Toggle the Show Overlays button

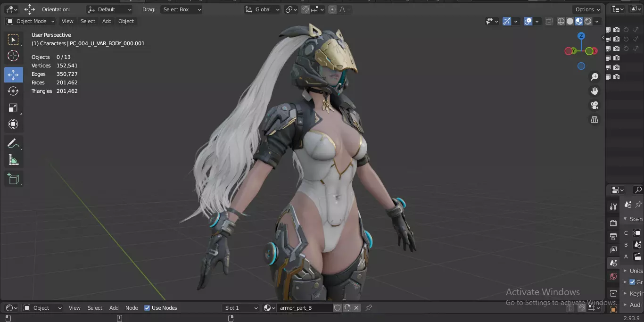coord(528,21)
